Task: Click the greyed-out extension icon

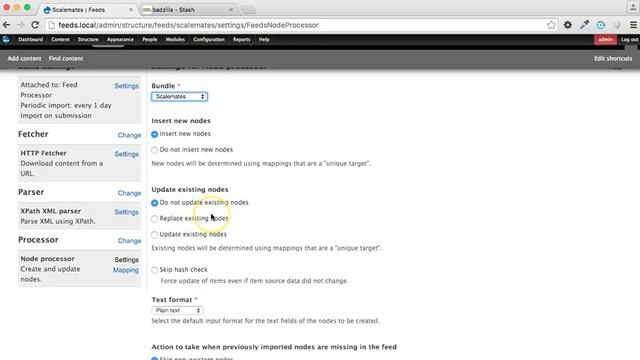Action: click(617, 25)
